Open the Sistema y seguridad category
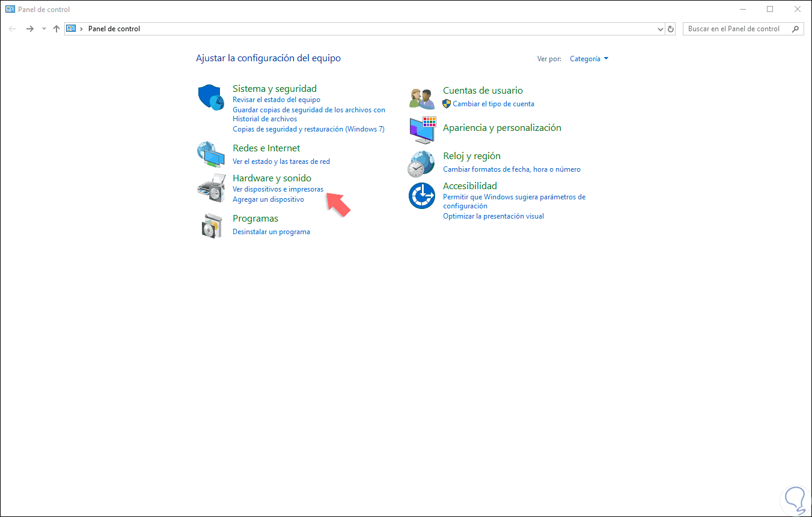This screenshot has height=517, width=812. pos(275,89)
